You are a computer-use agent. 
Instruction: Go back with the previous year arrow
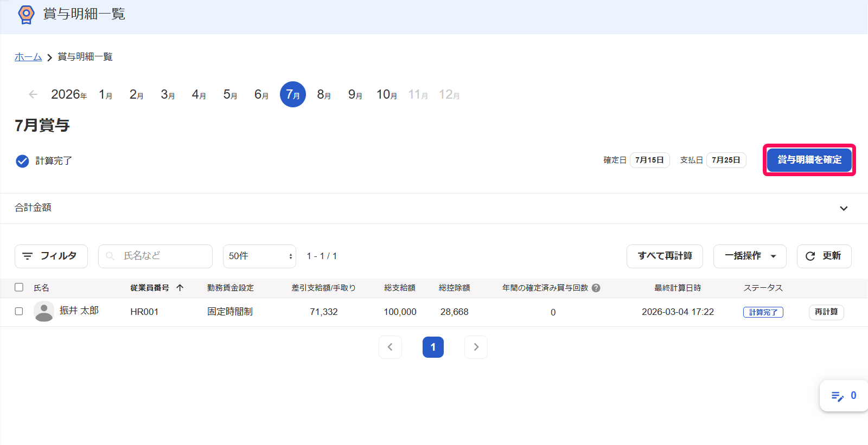(33, 94)
